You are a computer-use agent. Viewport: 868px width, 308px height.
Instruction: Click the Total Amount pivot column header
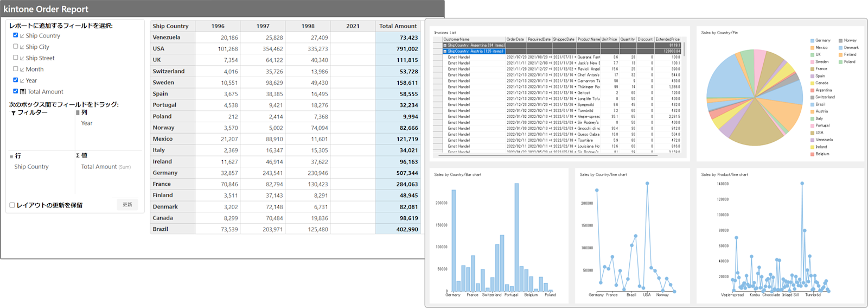click(398, 26)
